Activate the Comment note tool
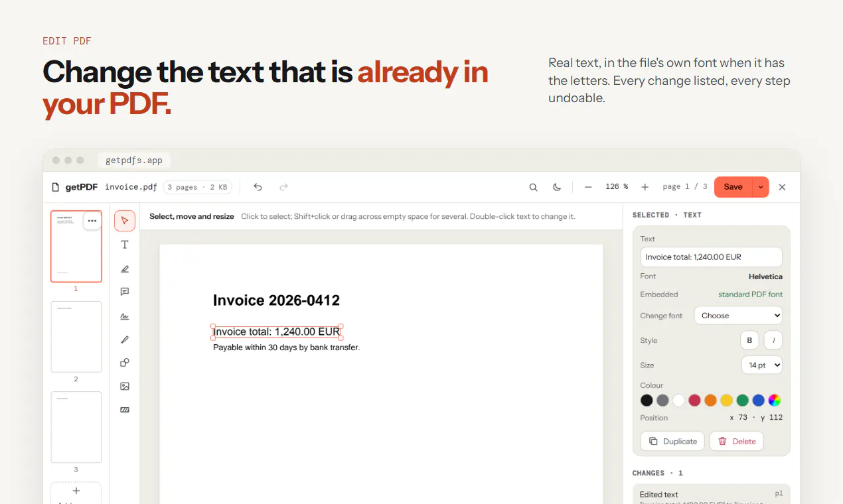 (125, 292)
